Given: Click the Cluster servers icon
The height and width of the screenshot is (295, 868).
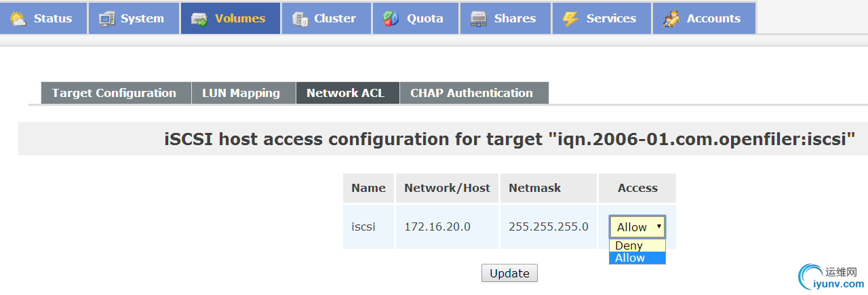Looking at the screenshot, I should point(300,18).
